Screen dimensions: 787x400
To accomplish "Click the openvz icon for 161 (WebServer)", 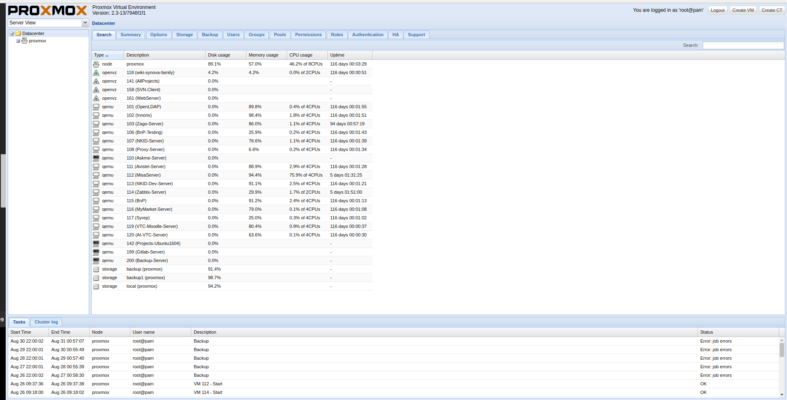I will [96, 98].
